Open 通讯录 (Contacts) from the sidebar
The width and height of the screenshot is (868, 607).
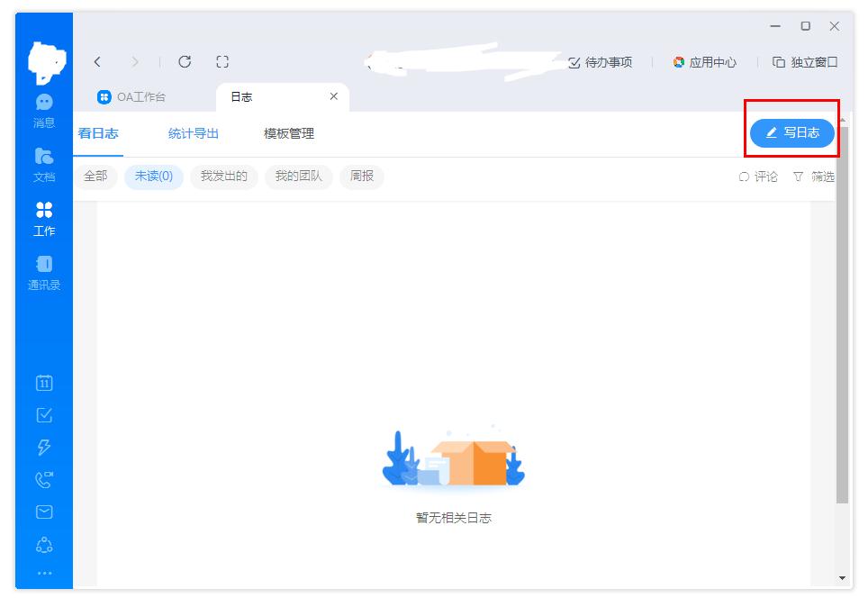pyautogui.click(x=43, y=273)
